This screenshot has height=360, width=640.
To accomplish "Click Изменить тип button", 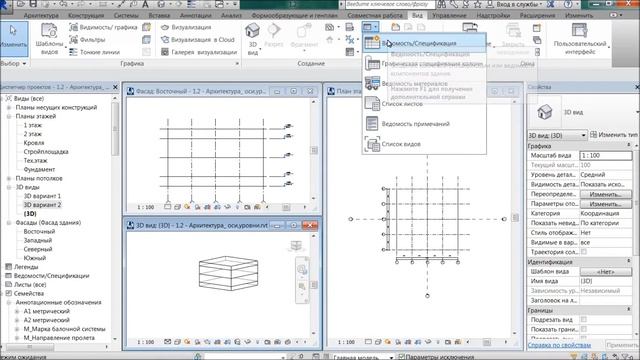I will coord(614,135).
